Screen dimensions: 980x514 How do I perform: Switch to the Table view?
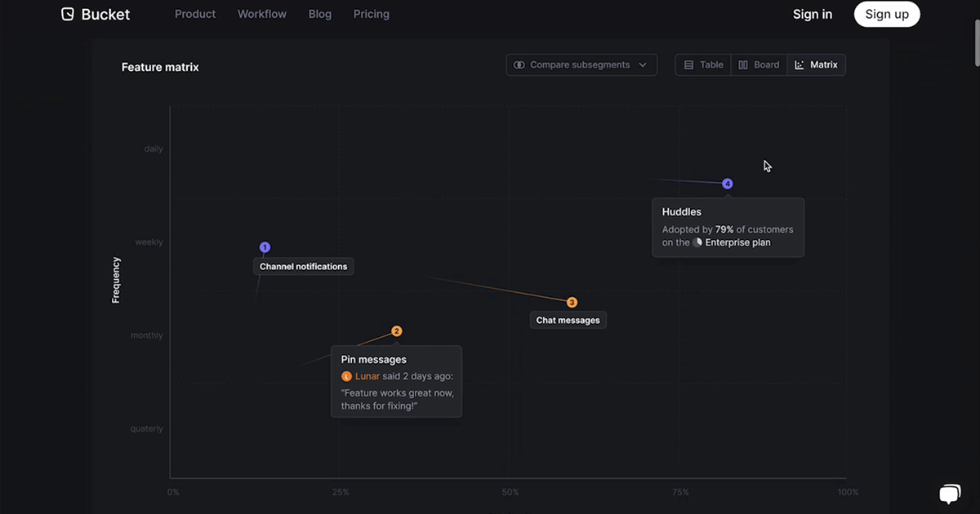[703, 65]
